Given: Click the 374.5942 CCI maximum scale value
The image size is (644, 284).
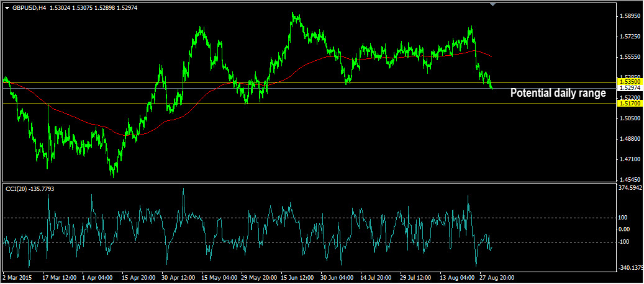Looking at the screenshot, I should point(630,188).
